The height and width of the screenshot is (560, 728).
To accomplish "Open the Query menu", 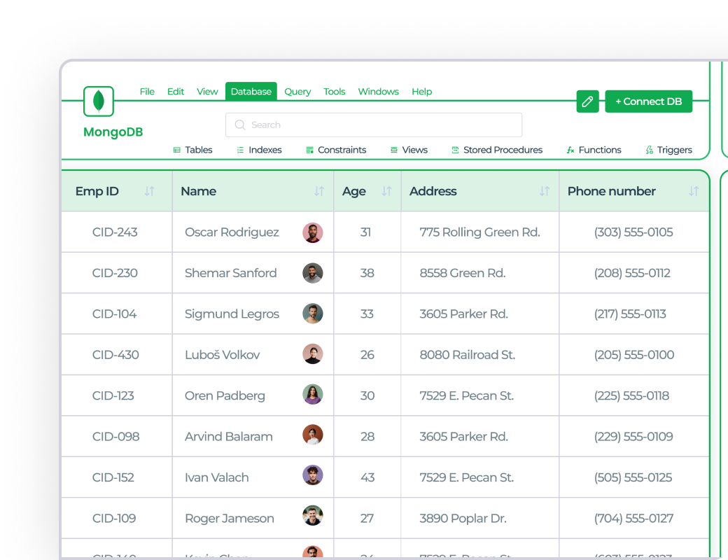I will 297,92.
